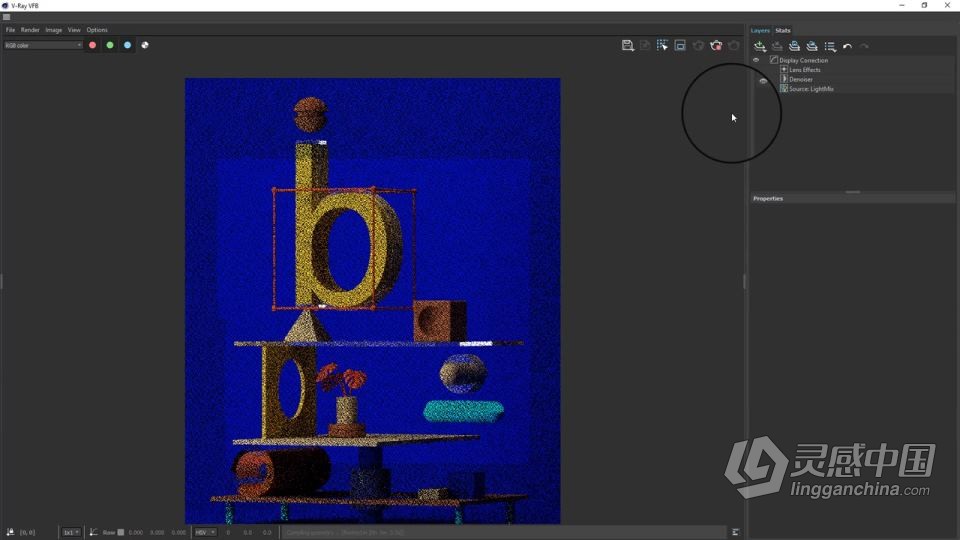Click the undo arrow in Layers toolbar

(x=847, y=47)
